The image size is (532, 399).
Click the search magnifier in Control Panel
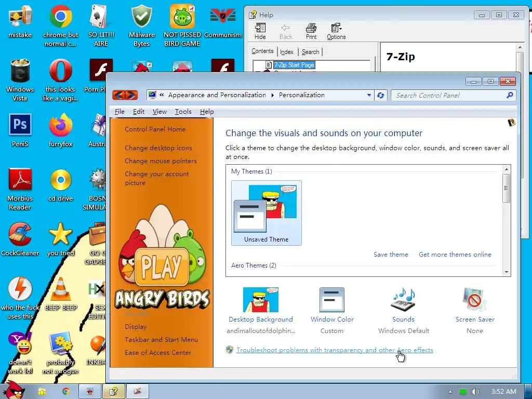click(x=510, y=96)
